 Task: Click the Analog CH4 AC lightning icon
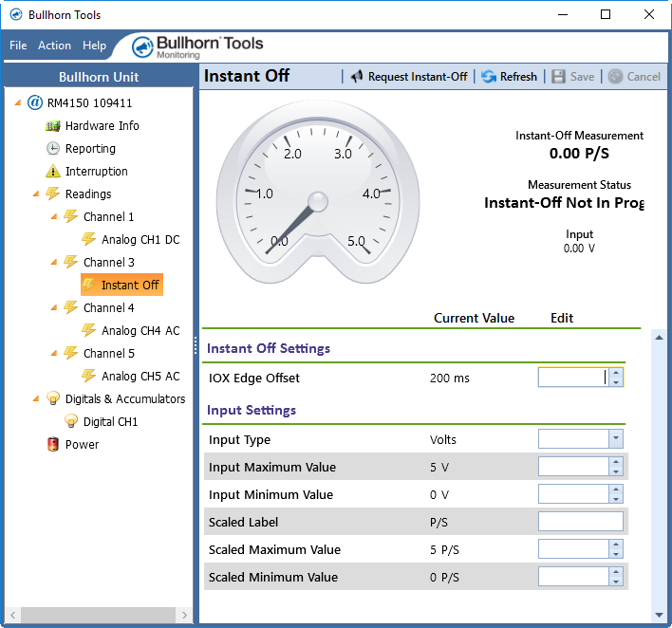(x=88, y=330)
